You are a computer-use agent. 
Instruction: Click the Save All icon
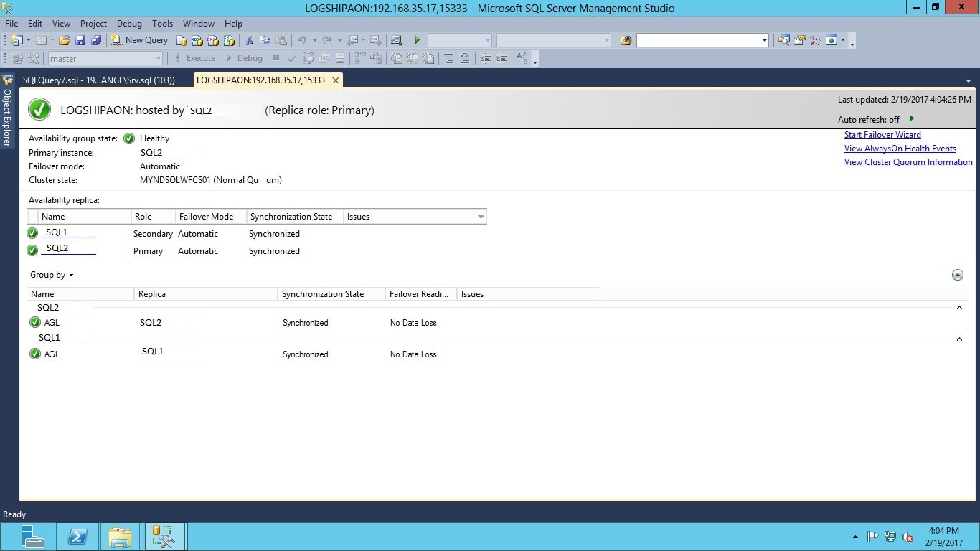tap(96, 40)
